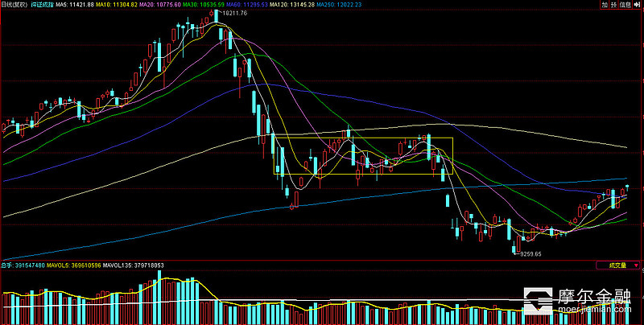Click the MA10: 11304.82 label

click(117, 5)
